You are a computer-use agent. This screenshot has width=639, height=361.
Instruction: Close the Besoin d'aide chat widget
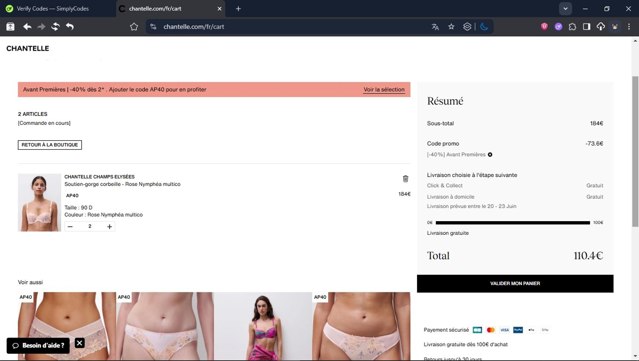(80, 343)
